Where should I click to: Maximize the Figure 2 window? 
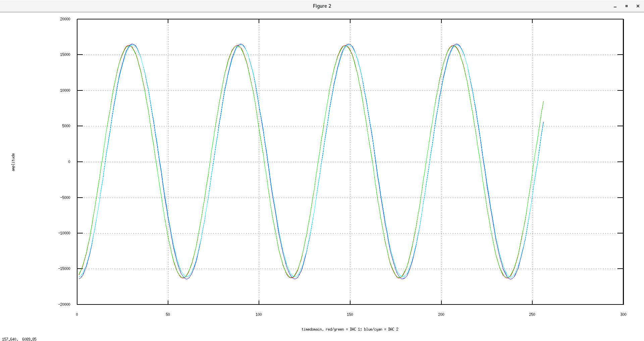tap(626, 6)
